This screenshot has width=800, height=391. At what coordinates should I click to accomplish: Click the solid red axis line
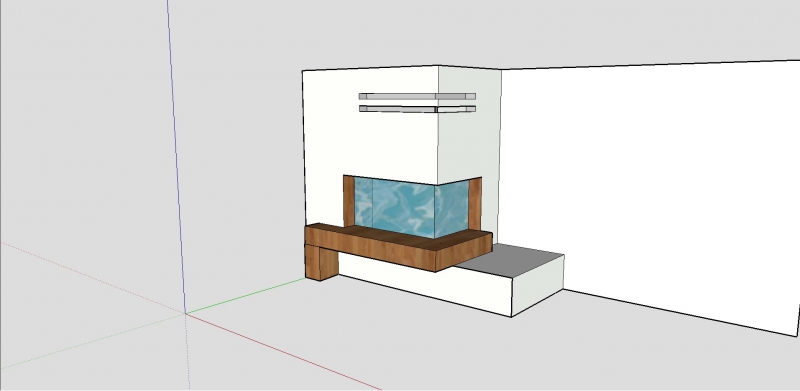click(283, 352)
